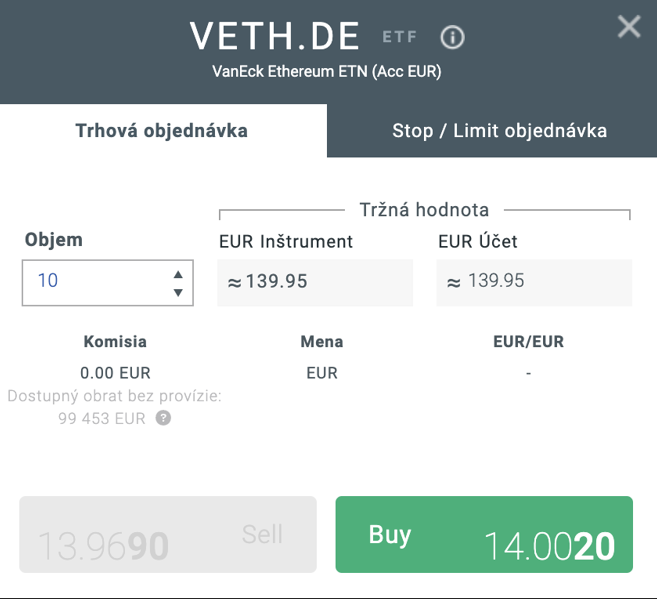Decrease the Objem value with down arrow

coord(178,292)
